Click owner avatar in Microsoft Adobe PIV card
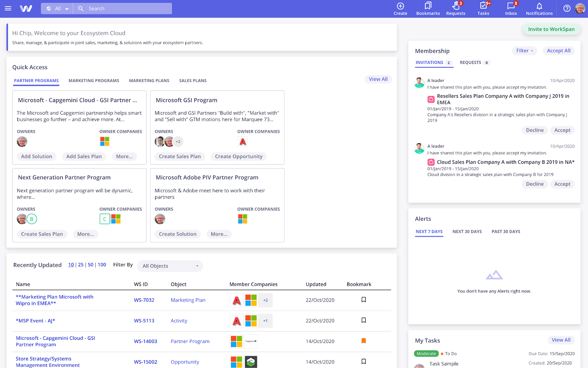588x368 pixels. tap(160, 219)
